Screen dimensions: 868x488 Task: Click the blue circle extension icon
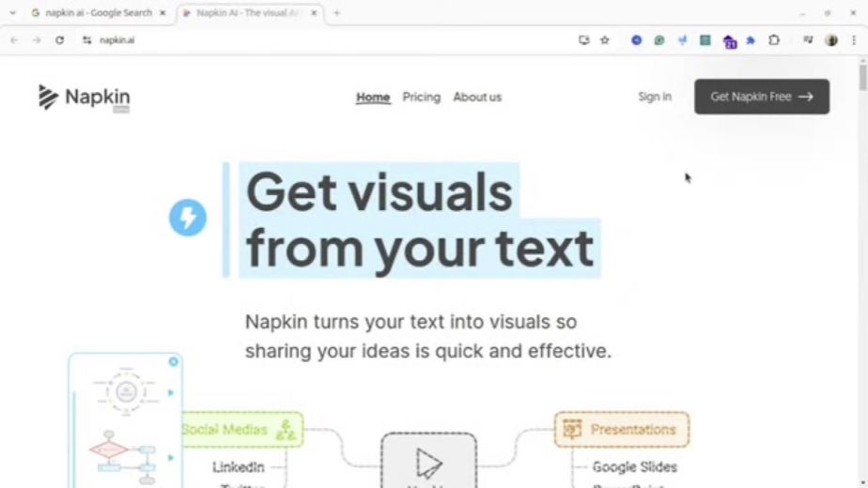(637, 39)
